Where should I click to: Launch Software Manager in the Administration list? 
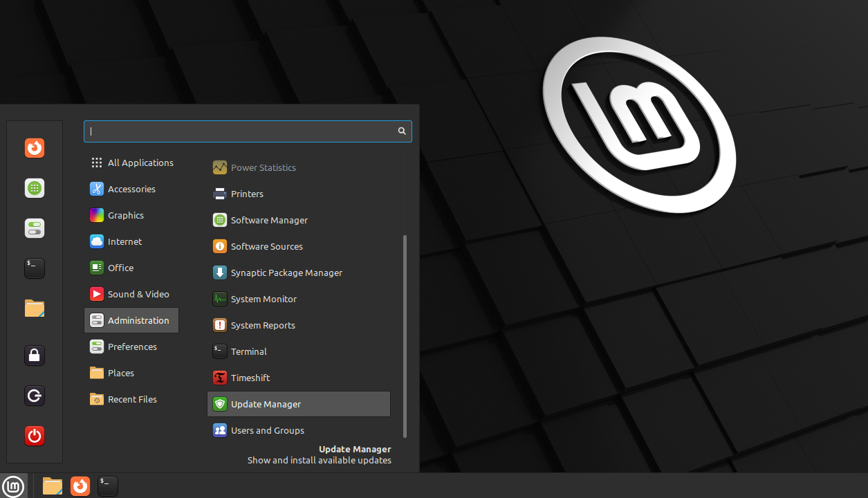click(299, 220)
